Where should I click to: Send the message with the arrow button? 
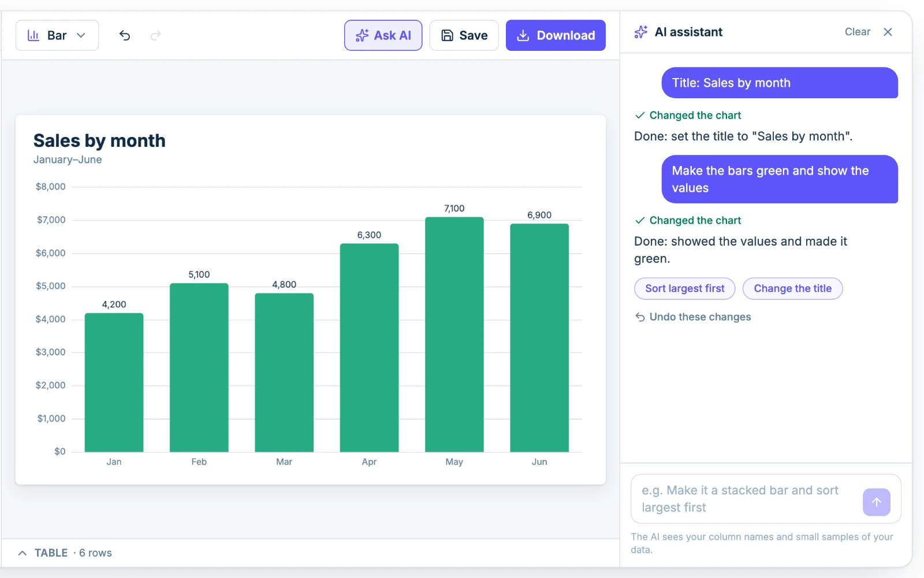coord(877,502)
